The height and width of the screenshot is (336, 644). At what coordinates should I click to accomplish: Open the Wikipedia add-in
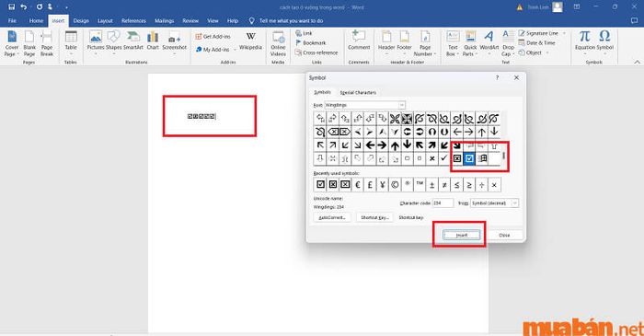pos(250,41)
